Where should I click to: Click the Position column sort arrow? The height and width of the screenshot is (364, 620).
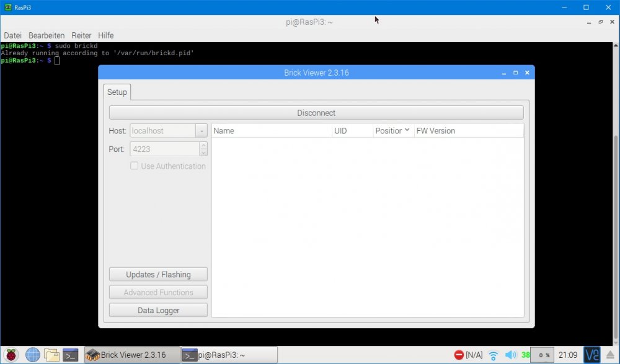click(x=407, y=131)
